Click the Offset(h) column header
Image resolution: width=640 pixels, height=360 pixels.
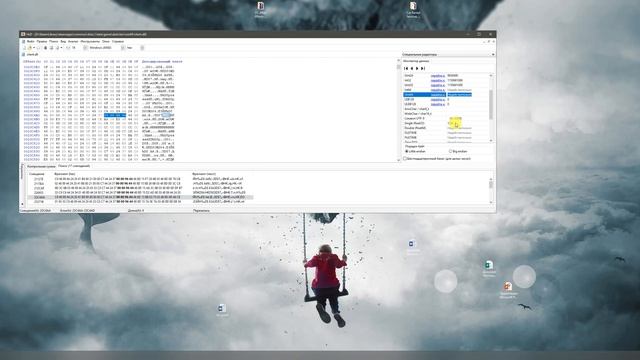click(32, 62)
